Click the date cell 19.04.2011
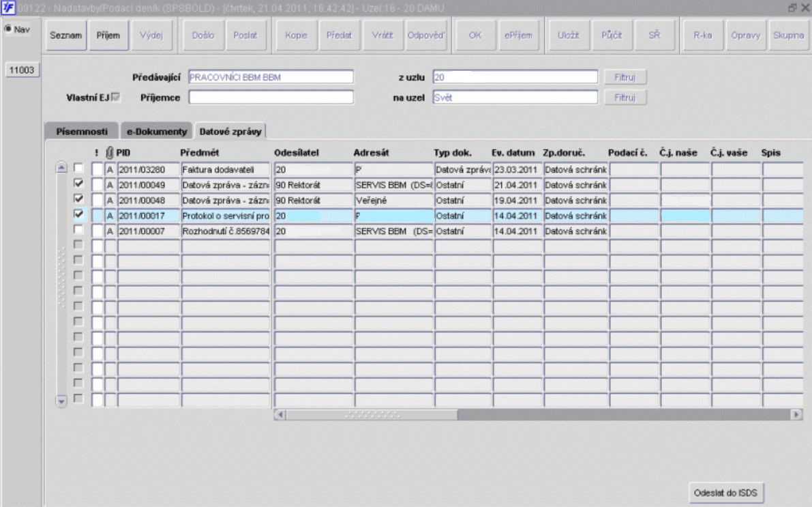Viewport: 812px width, 507px height. click(x=517, y=201)
